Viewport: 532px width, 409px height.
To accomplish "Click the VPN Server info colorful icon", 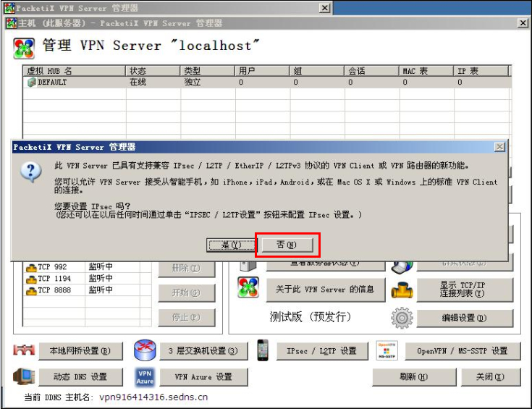I will [x=248, y=287].
